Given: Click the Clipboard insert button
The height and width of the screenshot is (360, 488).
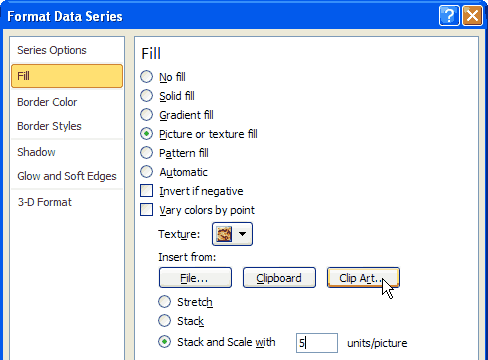Looking at the screenshot, I should (x=279, y=278).
